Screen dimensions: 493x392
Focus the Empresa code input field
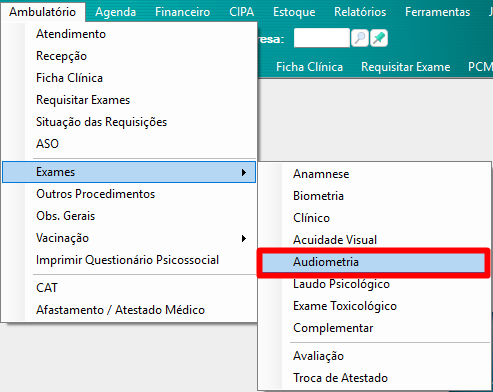(x=322, y=38)
